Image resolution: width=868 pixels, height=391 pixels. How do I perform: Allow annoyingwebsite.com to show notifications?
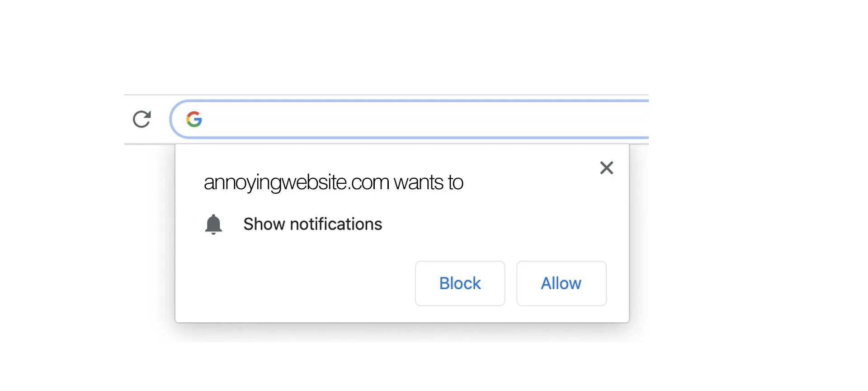point(561,283)
